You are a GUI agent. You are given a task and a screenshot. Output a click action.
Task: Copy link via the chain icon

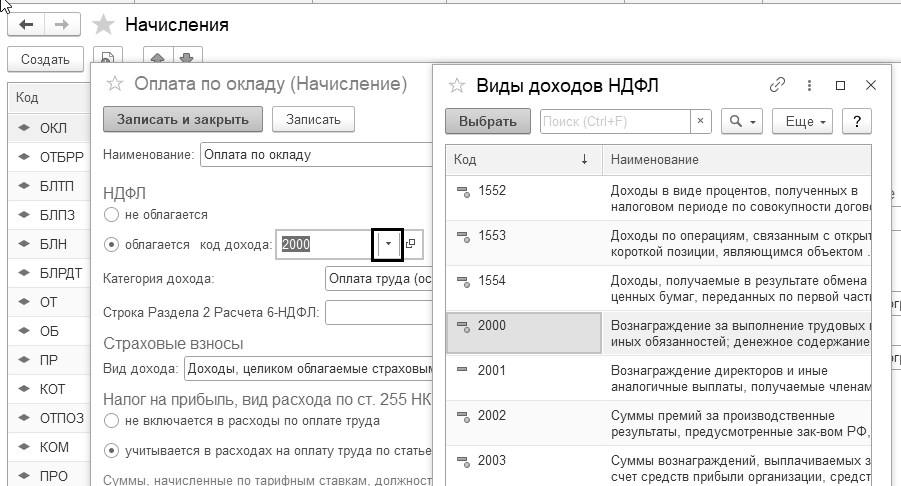[x=777, y=85]
